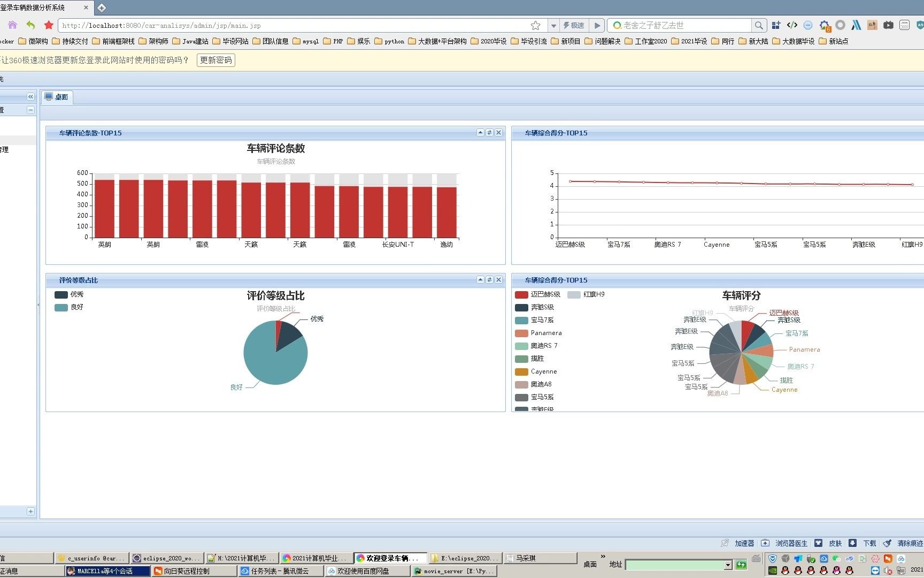The height and width of the screenshot is (578, 924).
Task: Toggle 宝马7系 legend entry
Action: click(x=534, y=320)
